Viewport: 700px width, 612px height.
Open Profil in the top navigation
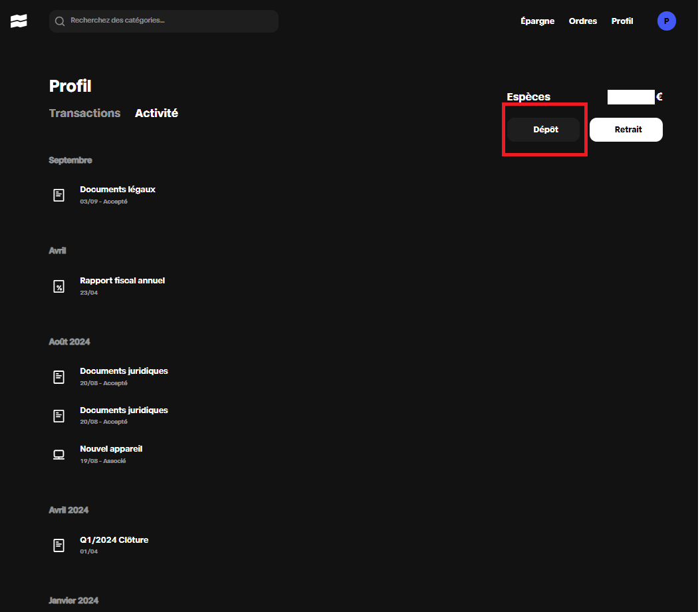click(622, 21)
